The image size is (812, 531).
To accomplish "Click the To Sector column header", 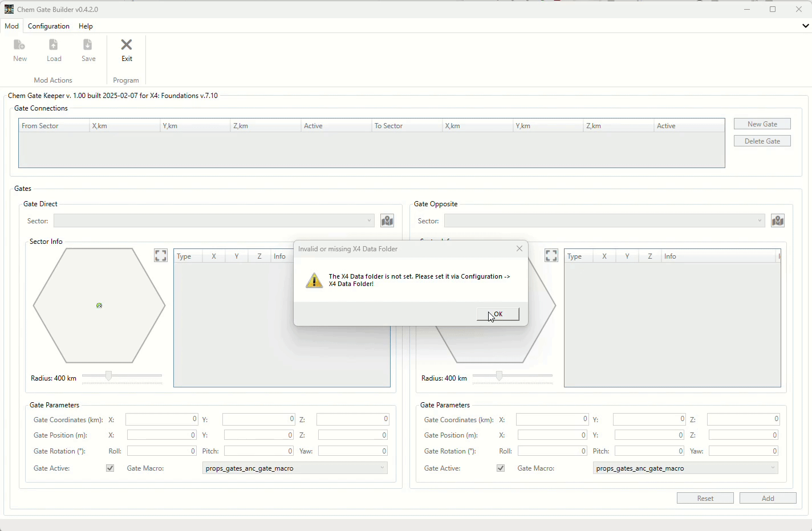I will [x=407, y=126].
